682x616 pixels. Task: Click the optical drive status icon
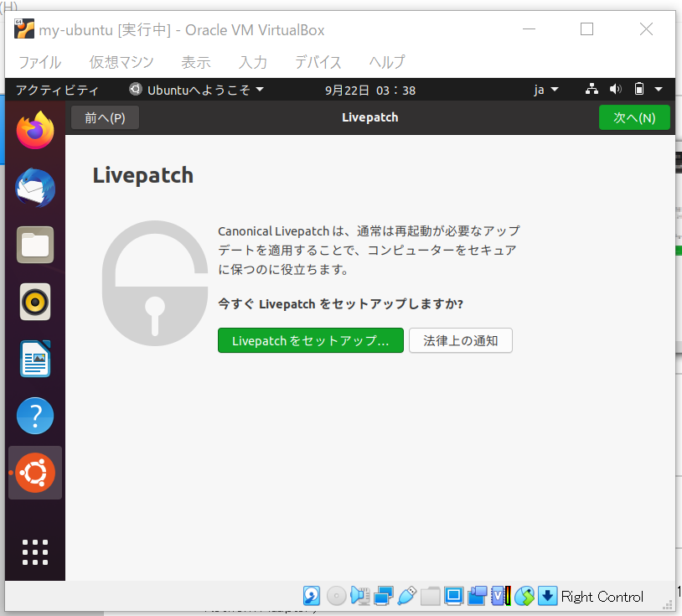336,596
